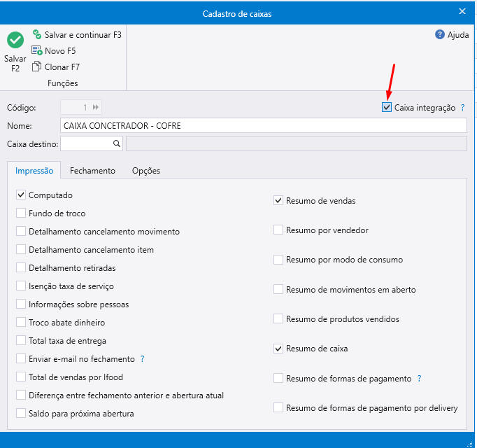The image size is (477, 448).
Task: Switch to the Fechamento tab
Action: click(x=92, y=170)
